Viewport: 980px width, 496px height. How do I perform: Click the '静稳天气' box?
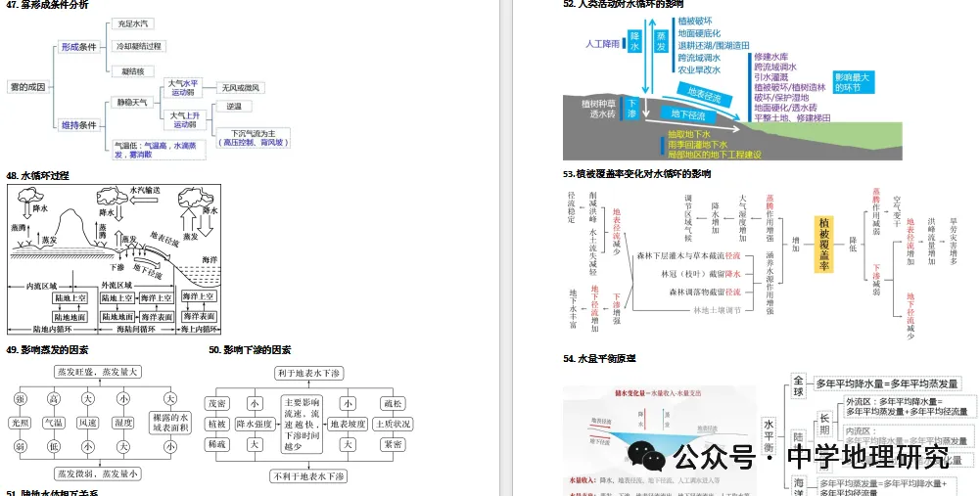(x=132, y=102)
